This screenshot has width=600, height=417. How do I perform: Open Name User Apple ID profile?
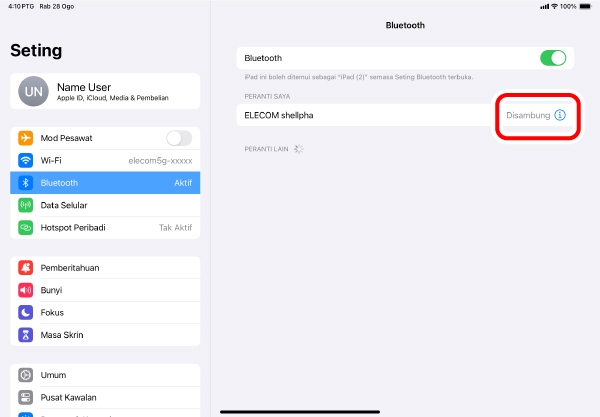tap(105, 91)
